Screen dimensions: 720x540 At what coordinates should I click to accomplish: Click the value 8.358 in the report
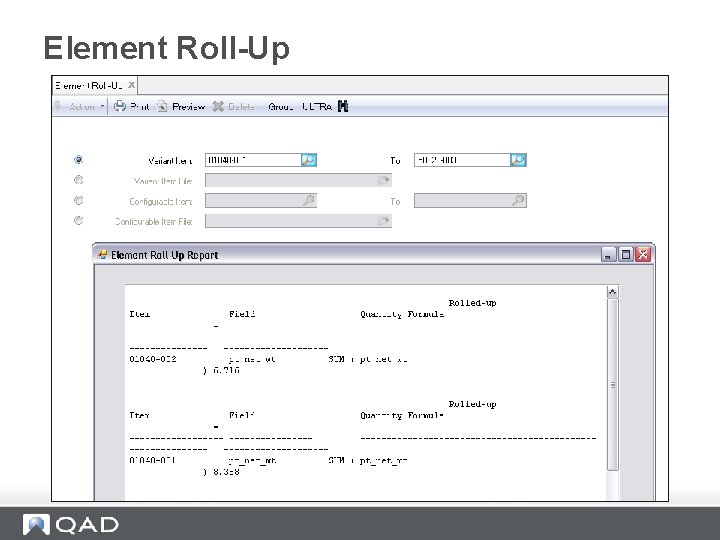click(226, 472)
